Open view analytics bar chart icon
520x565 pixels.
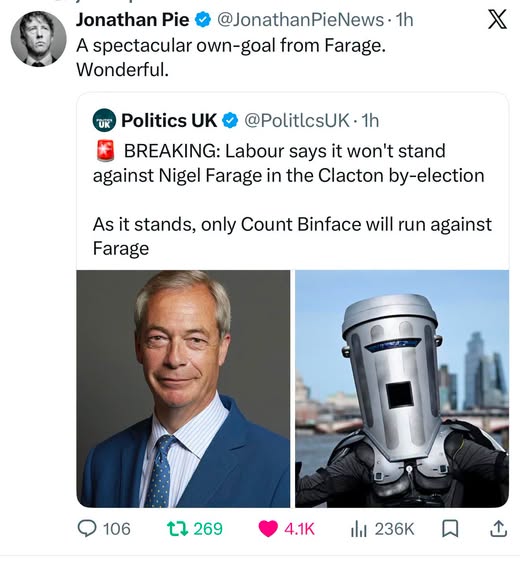(x=359, y=529)
